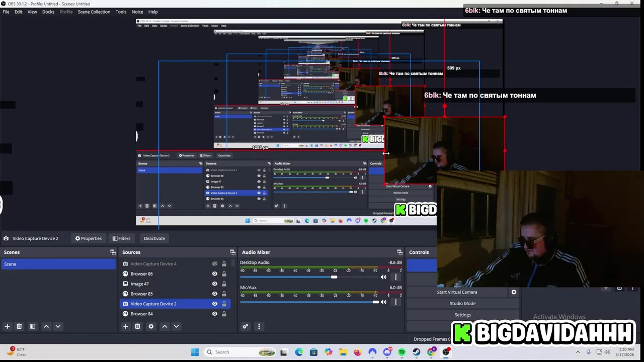Enter Studio Mode
This screenshot has height=362, width=644.
tap(462, 304)
